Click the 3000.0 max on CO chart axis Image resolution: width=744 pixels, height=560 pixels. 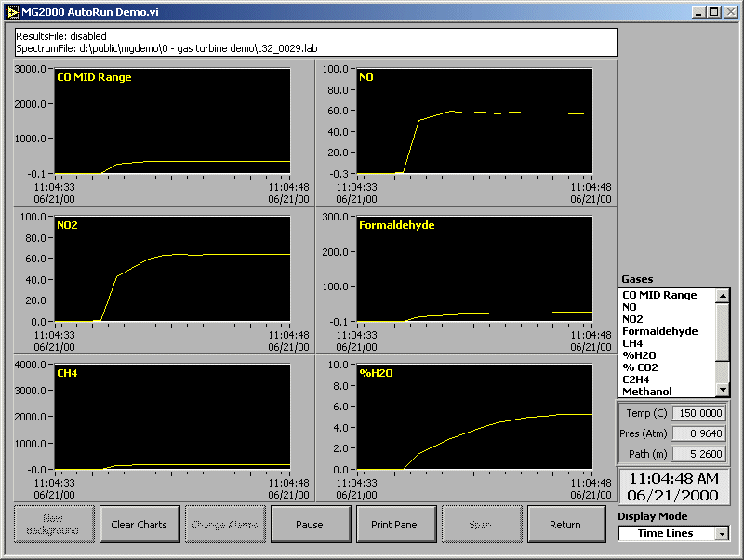31,69
